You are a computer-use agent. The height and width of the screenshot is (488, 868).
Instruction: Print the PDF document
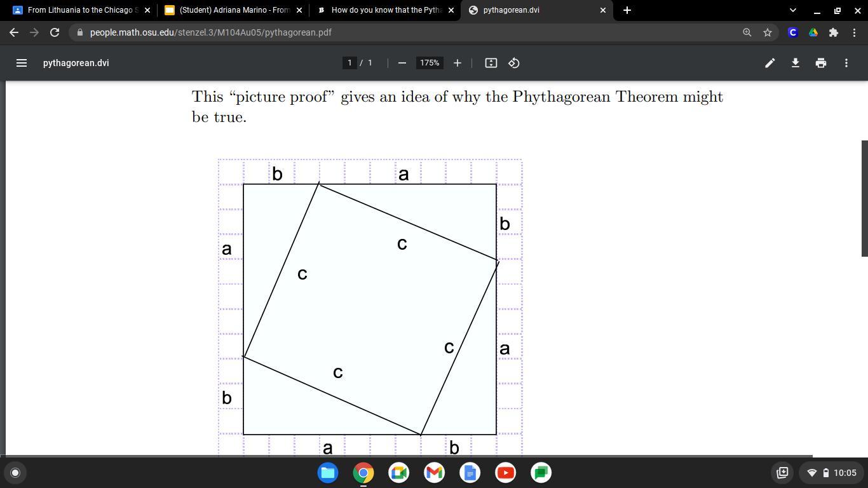(821, 63)
